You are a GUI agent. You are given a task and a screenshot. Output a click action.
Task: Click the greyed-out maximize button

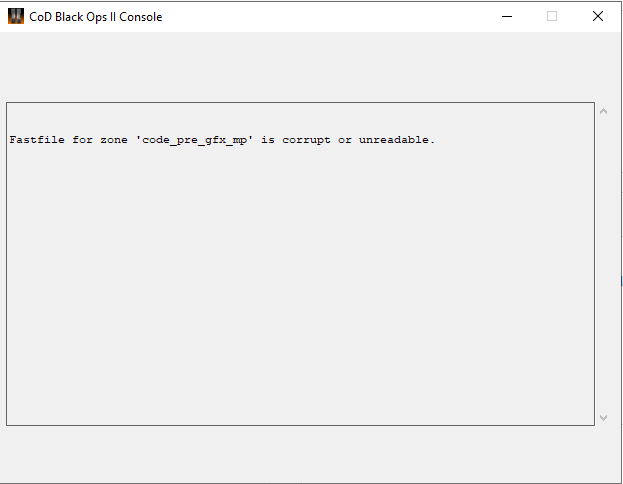point(552,16)
